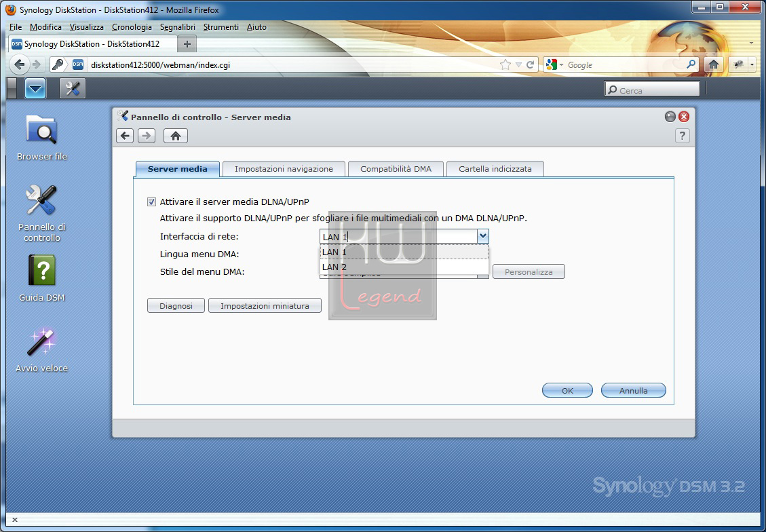Click Firefox forward navigation arrow
766x532 pixels.
pyautogui.click(x=36, y=64)
